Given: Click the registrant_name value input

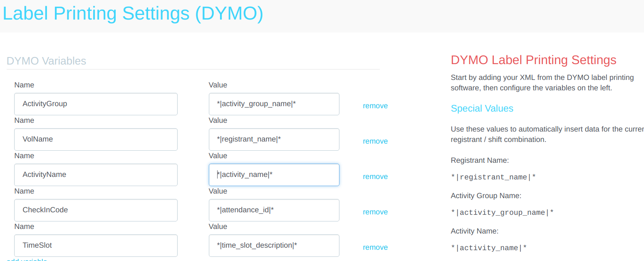Looking at the screenshot, I should (274, 139).
